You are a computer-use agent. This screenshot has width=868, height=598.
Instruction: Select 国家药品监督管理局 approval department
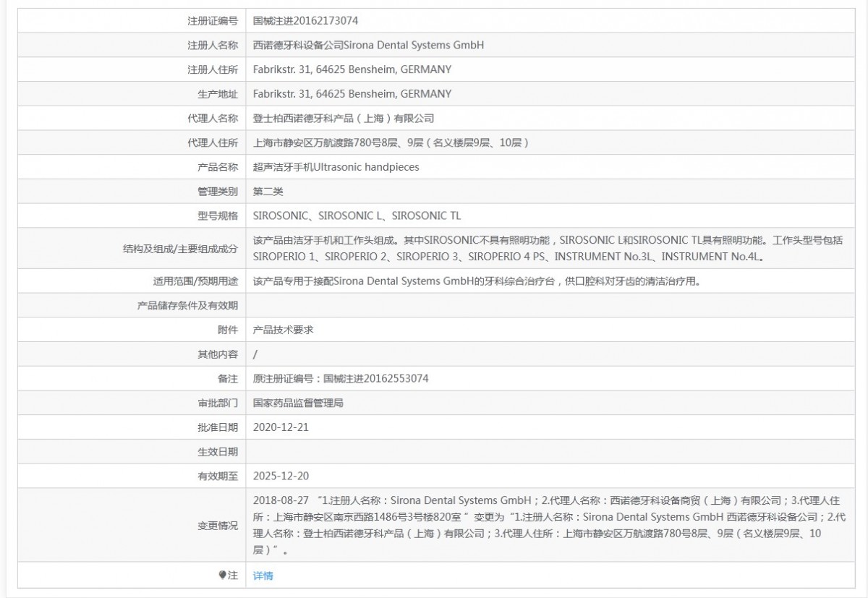pyautogui.click(x=298, y=403)
